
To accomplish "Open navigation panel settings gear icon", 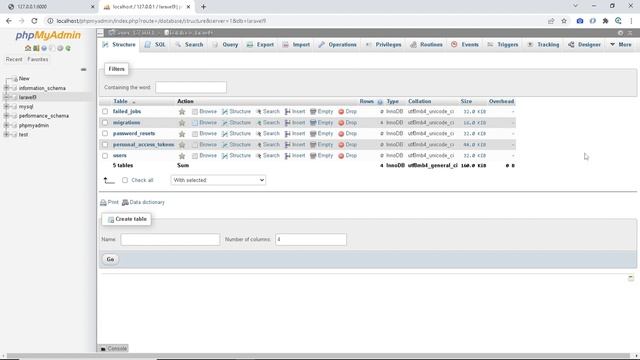I will pos(60,48).
